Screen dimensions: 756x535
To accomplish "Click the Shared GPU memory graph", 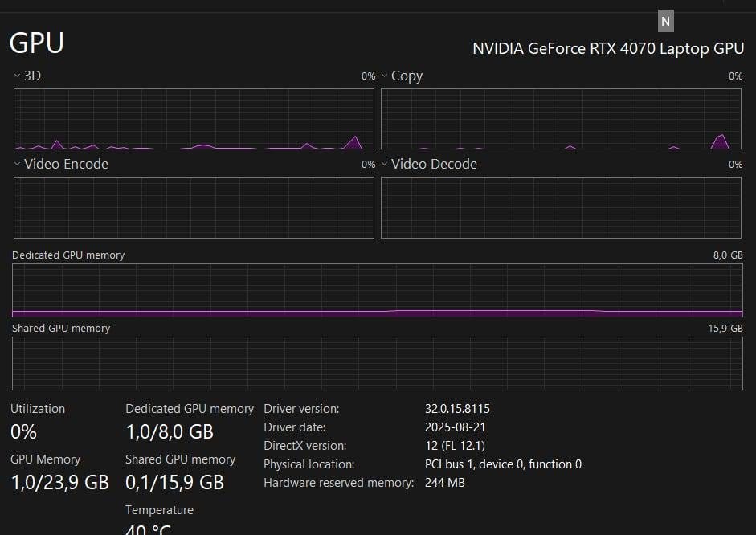I will [378, 363].
